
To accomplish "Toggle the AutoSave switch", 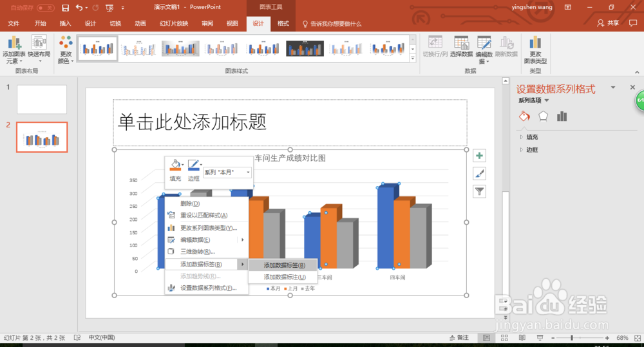I will (x=45, y=7).
